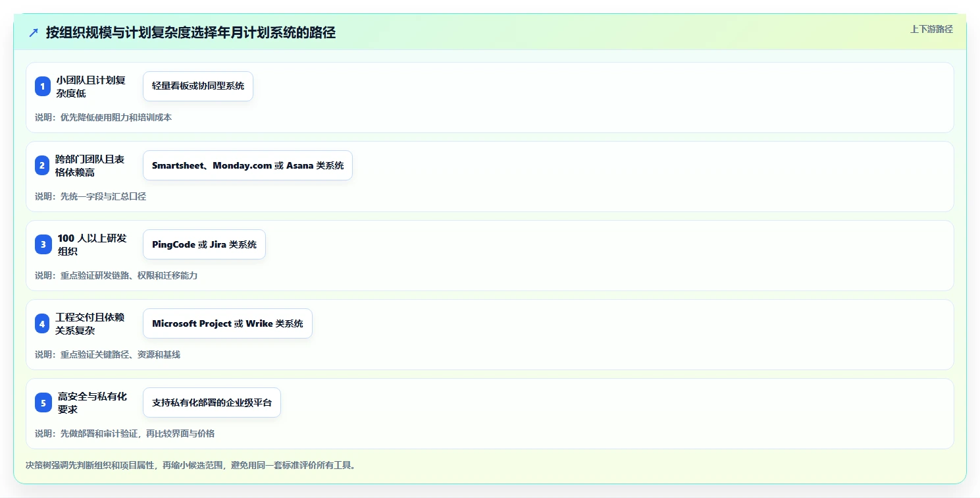Select PingCode 或 Jira 类系统 chip
The image size is (980, 498).
[x=204, y=244]
